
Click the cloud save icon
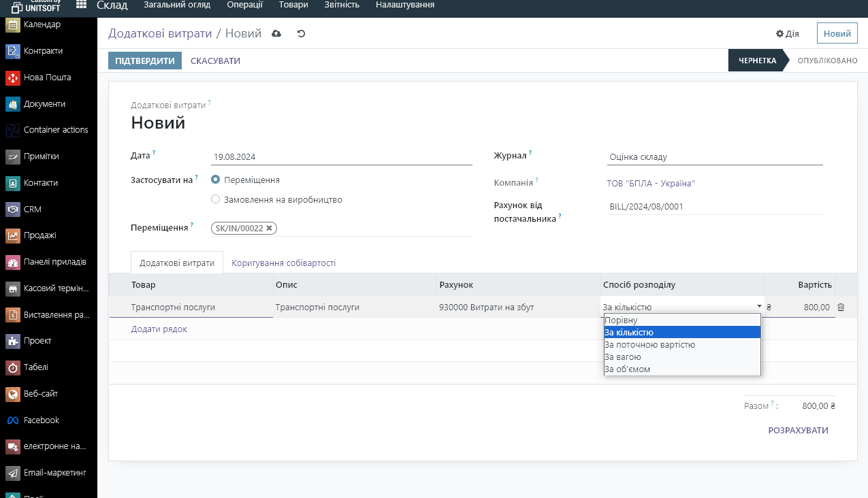point(276,34)
